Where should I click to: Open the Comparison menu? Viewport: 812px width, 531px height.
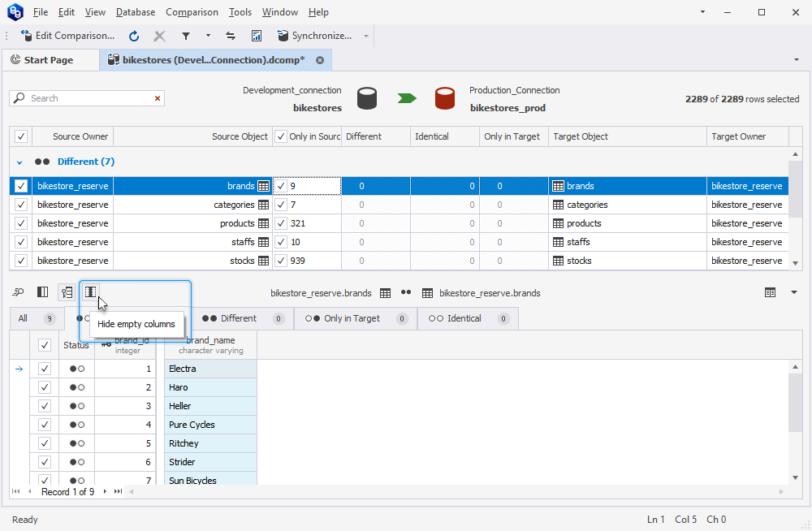(192, 12)
